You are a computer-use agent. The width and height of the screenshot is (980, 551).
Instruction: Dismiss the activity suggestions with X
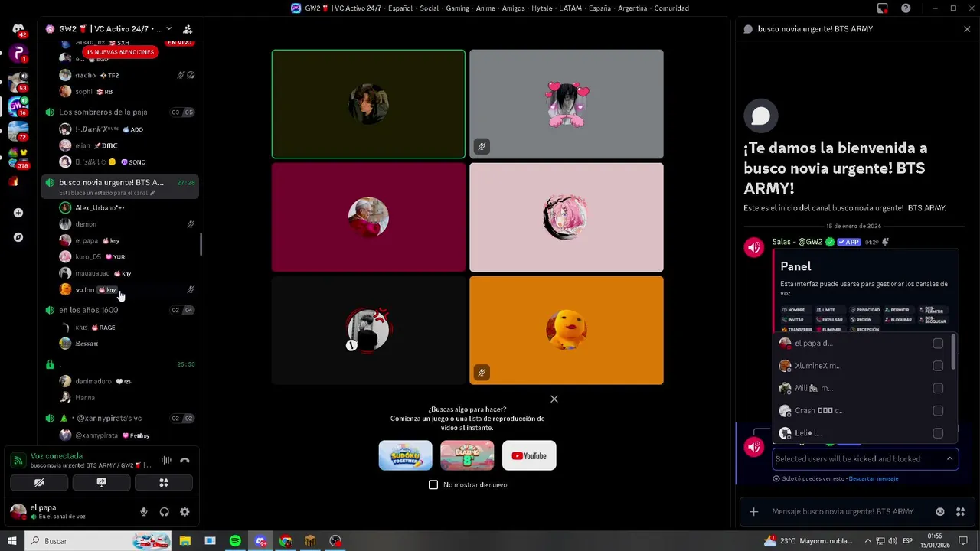tap(554, 399)
